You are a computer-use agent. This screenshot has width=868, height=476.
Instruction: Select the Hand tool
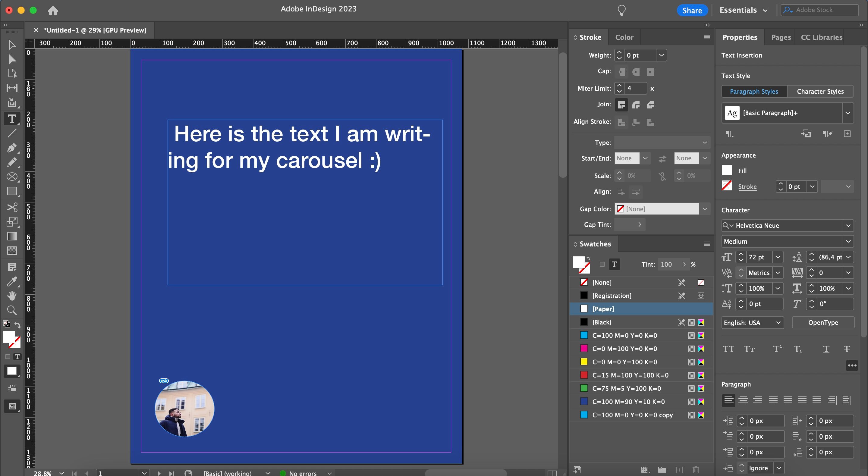click(12, 296)
